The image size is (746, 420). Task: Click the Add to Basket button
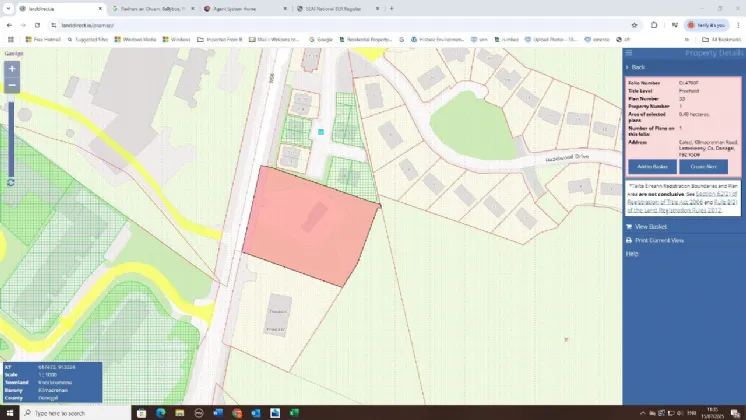[x=652, y=166]
